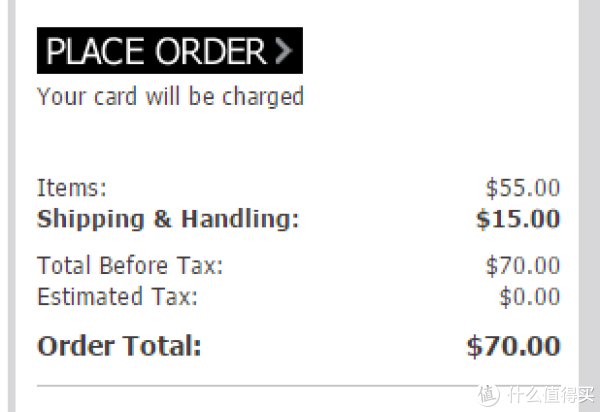Click the $55.00 items amount
Viewport: 600px width, 412px height.
tap(523, 188)
